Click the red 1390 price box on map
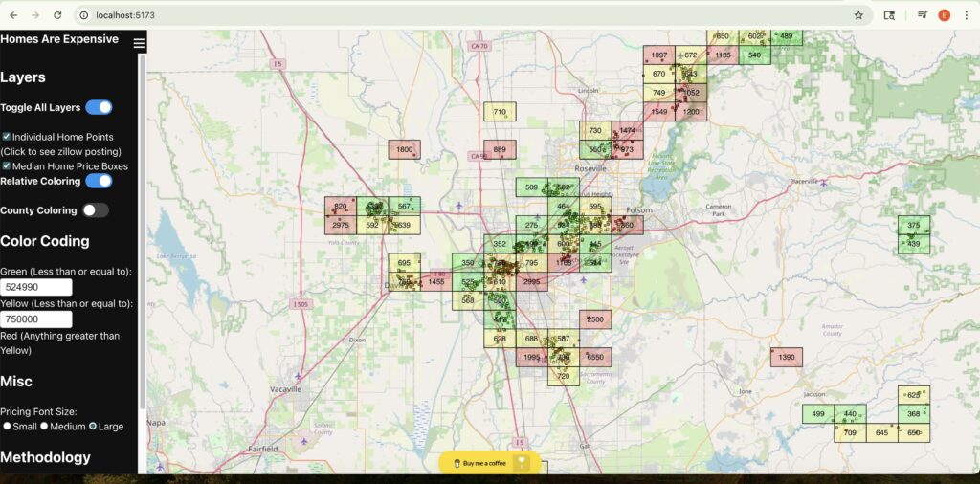 [787, 357]
